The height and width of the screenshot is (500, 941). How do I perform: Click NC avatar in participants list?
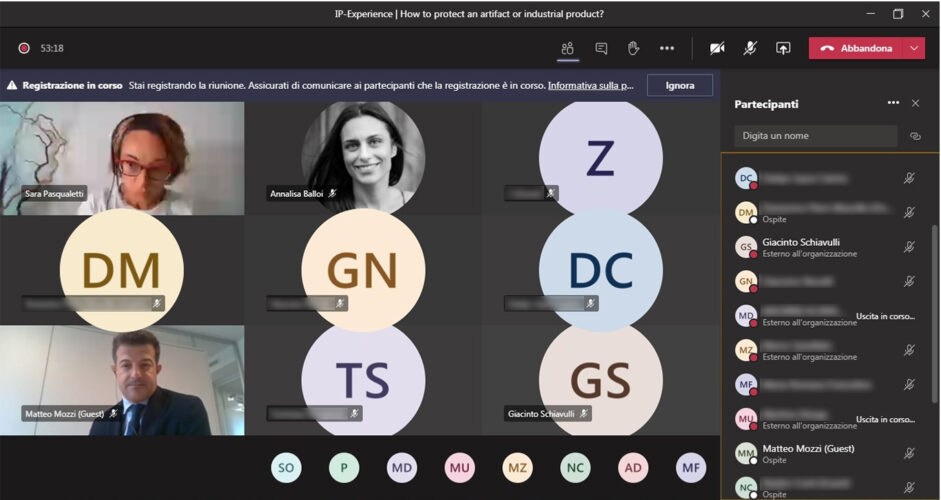point(746,487)
